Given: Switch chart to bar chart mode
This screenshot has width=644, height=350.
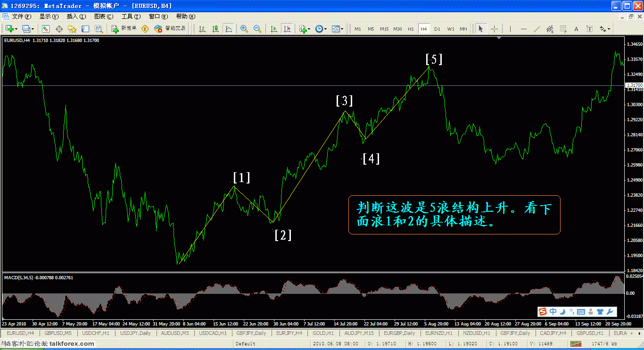Looking at the screenshot, I should pos(202,29).
